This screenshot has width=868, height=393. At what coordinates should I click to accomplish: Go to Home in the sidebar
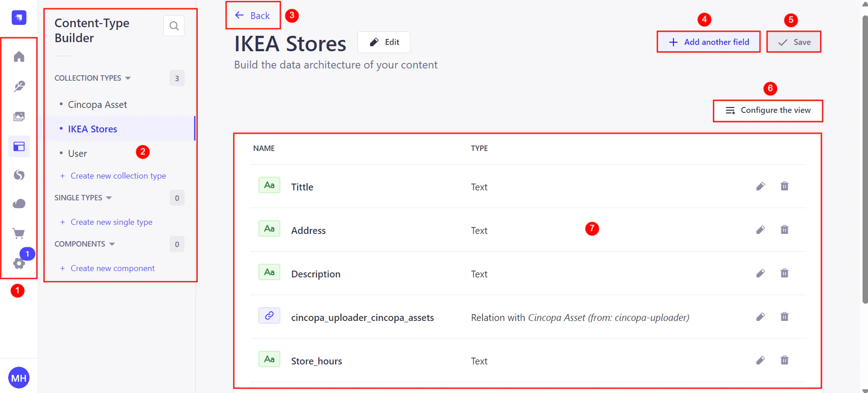pos(19,57)
